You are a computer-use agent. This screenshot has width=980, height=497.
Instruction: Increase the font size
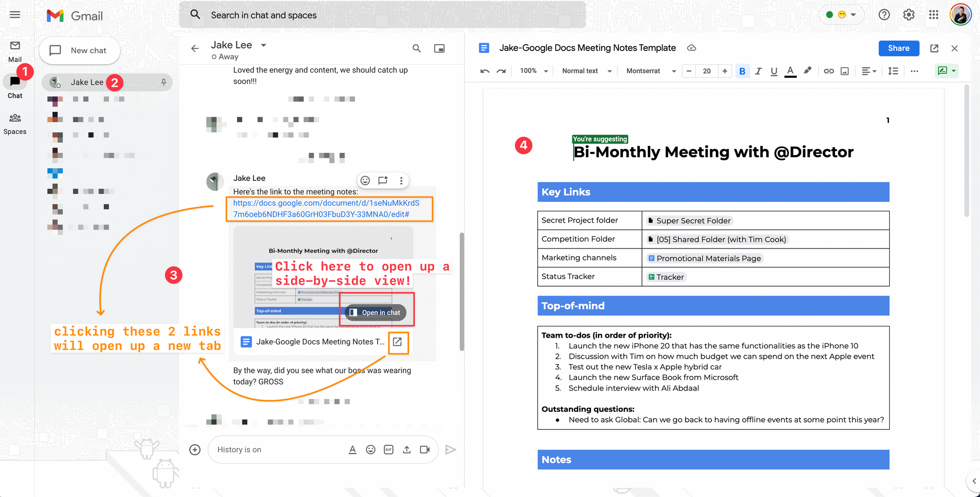[725, 71]
